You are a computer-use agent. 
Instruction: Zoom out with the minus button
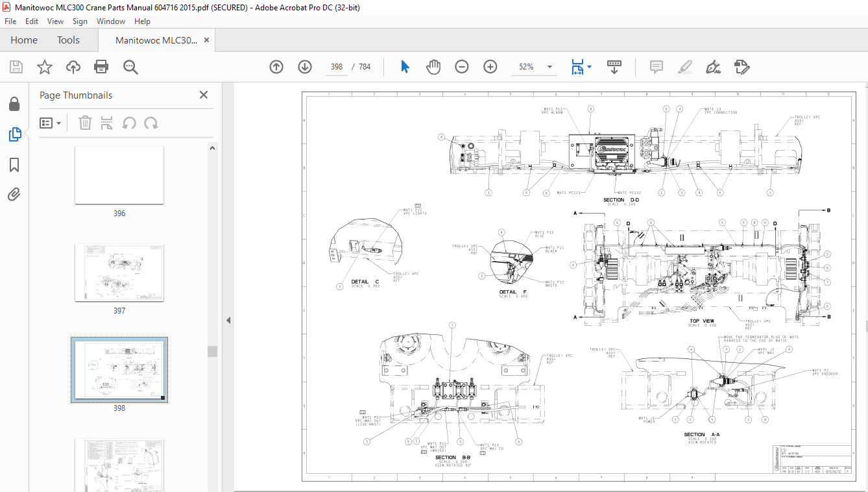(462, 67)
